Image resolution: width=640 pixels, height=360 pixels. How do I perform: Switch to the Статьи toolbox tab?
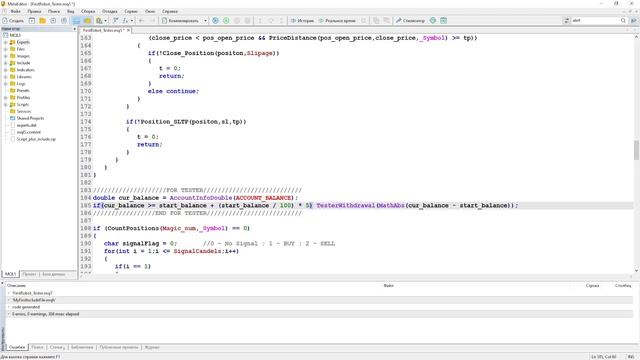(x=57, y=347)
